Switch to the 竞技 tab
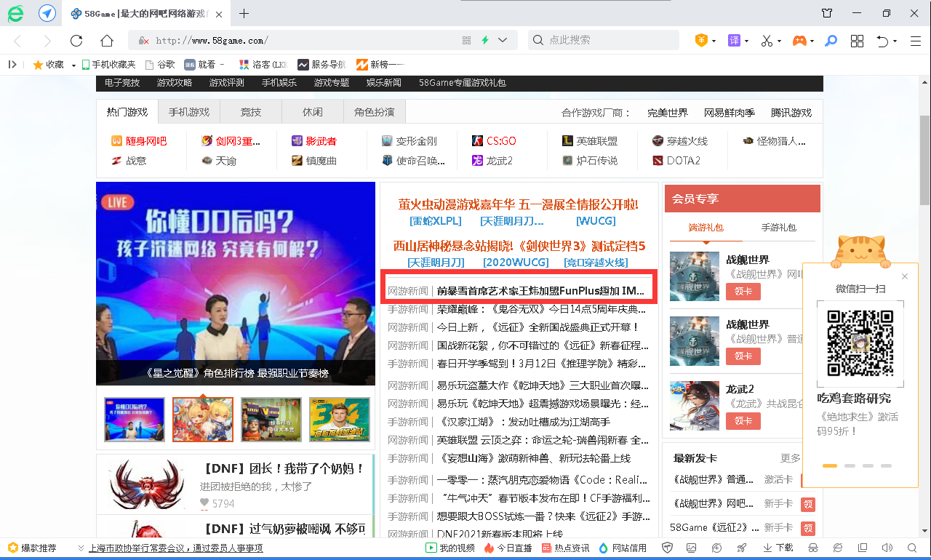Screen dimensions: 931x560 tap(251, 112)
